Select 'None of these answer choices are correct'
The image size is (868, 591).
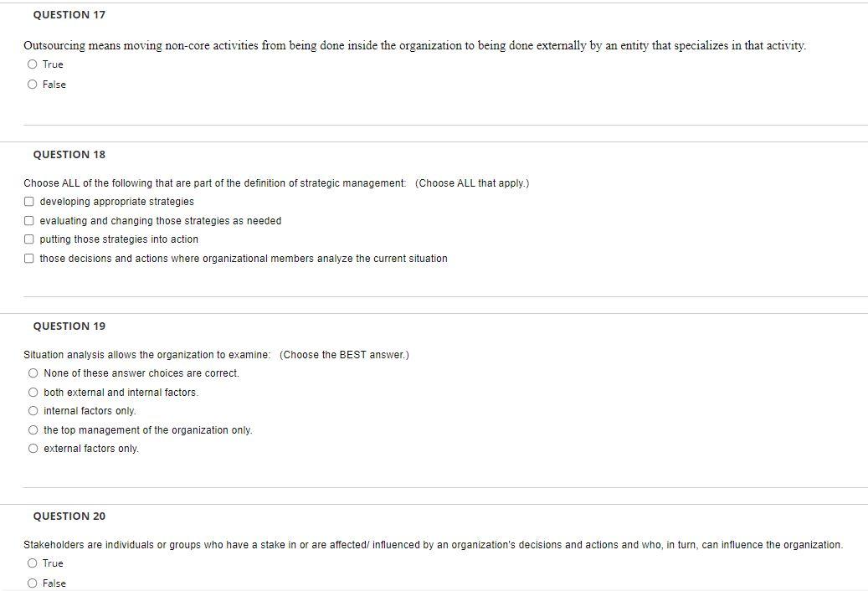[33, 373]
